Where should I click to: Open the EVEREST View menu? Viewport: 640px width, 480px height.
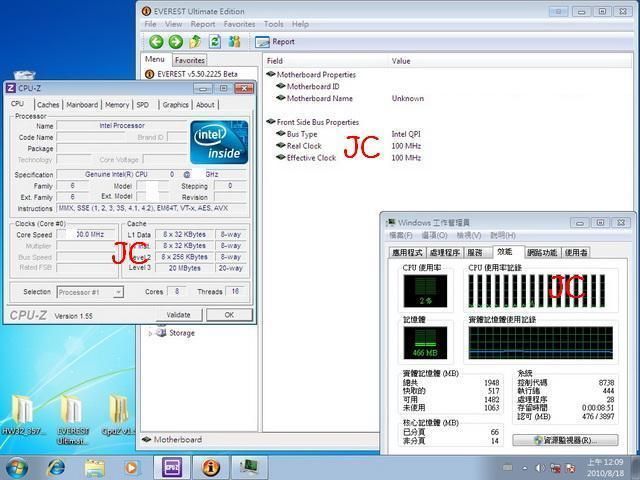tap(173, 24)
